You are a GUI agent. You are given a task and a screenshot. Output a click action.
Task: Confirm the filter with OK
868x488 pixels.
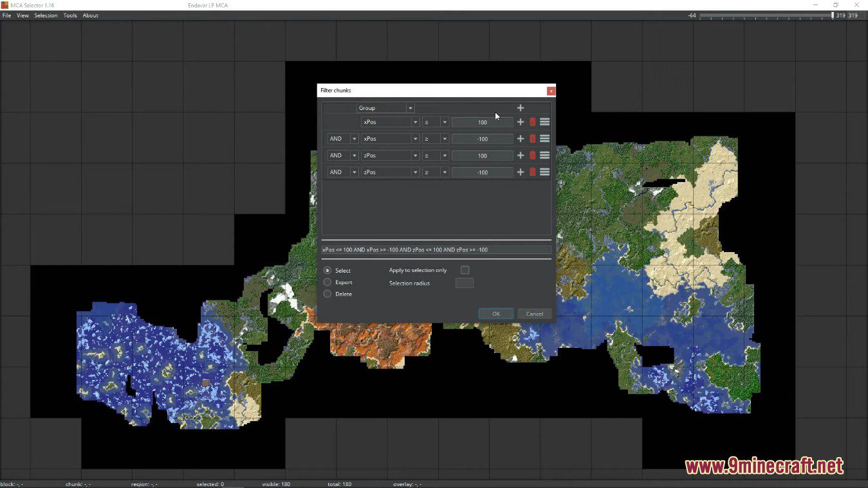(495, 313)
